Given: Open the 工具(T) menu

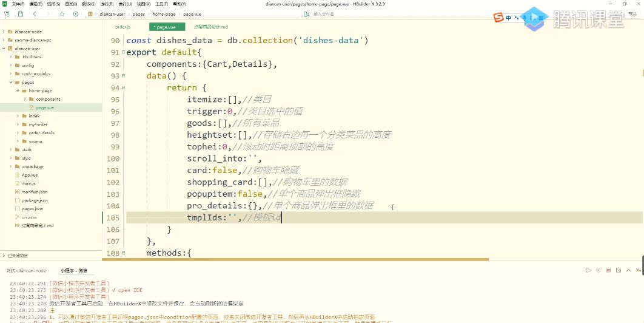Looking at the screenshot, I should click(x=161, y=4).
